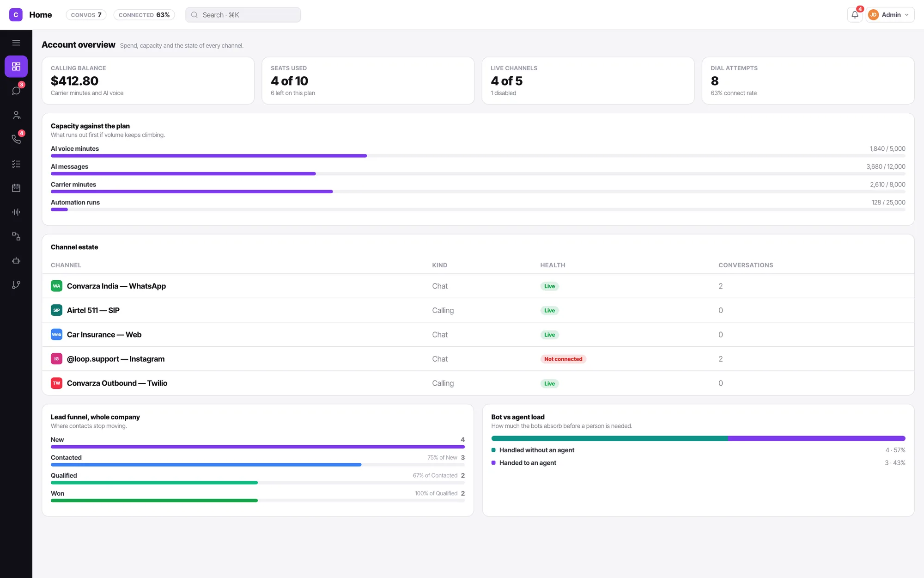This screenshot has height=578, width=924.
Task: Open the automation workflow icon in sidebar
Action: (x=16, y=236)
